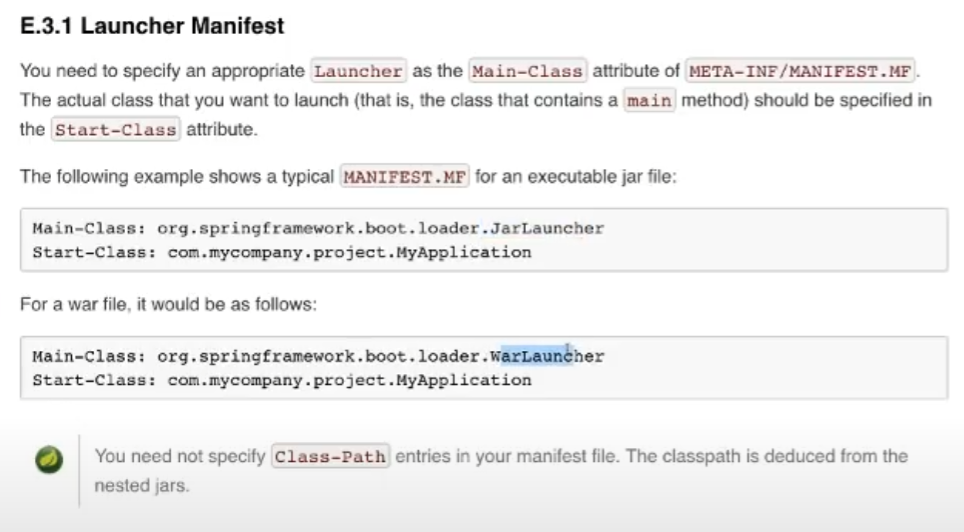Screen dimensions: 964x532
Task: Click the E.3.1 Launcher Manifest heading
Action: click(x=152, y=26)
